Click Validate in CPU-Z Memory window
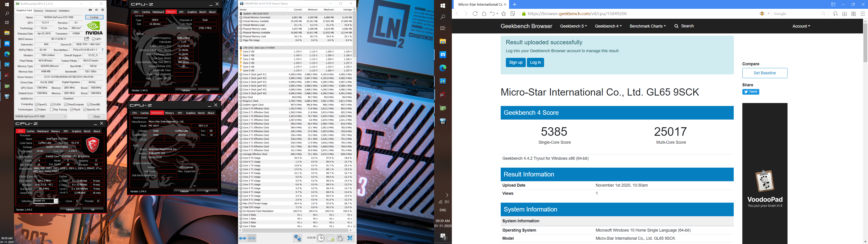This screenshot has width=868, height=244. click(186, 90)
